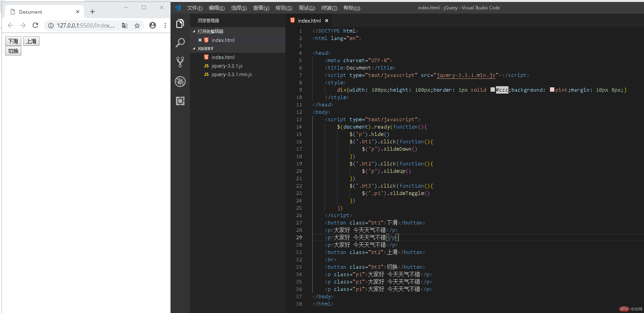Open the Search view in activity bar
The image size is (644, 313).
(180, 43)
